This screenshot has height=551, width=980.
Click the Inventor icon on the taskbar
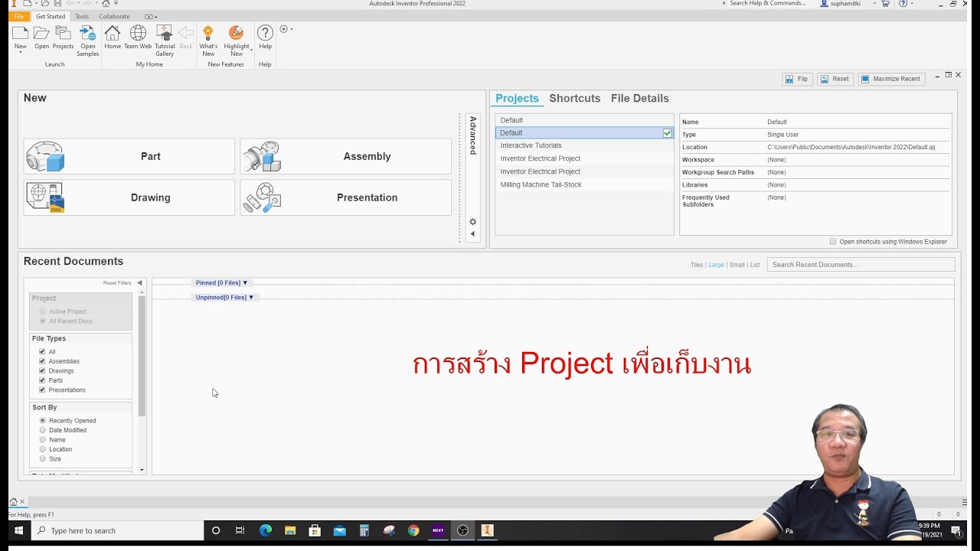pyautogui.click(x=487, y=530)
